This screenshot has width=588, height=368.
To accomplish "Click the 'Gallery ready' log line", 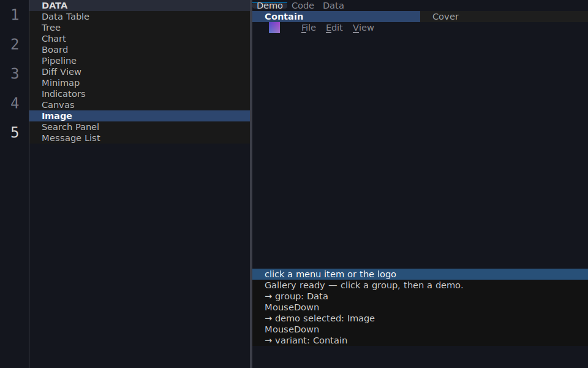I will (420, 285).
